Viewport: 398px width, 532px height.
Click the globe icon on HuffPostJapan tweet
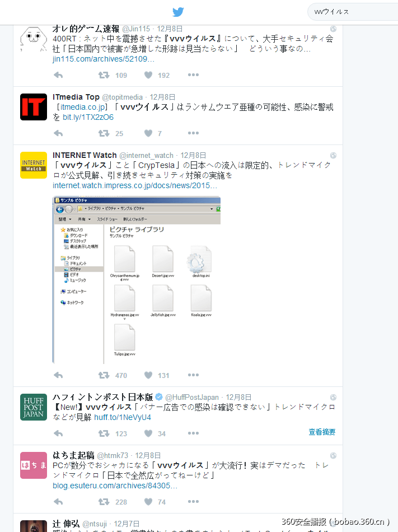click(x=333, y=397)
